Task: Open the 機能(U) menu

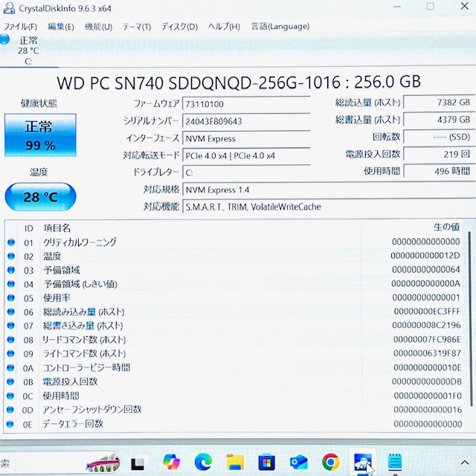Action: [x=98, y=27]
